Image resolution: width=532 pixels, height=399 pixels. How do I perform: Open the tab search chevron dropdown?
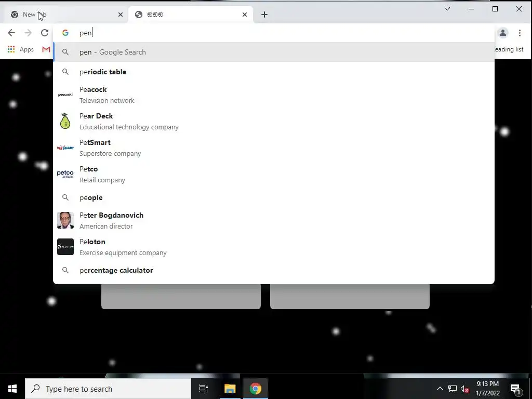[447, 9]
